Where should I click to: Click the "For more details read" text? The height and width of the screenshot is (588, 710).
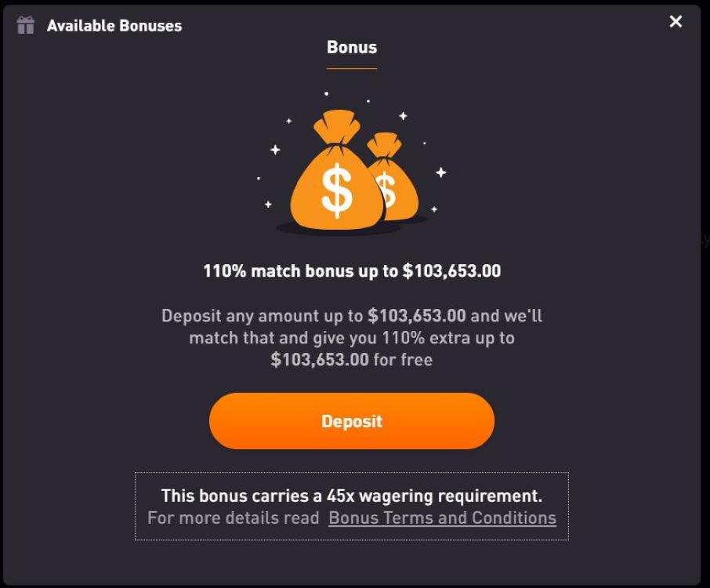pyautogui.click(x=234, y=518)
